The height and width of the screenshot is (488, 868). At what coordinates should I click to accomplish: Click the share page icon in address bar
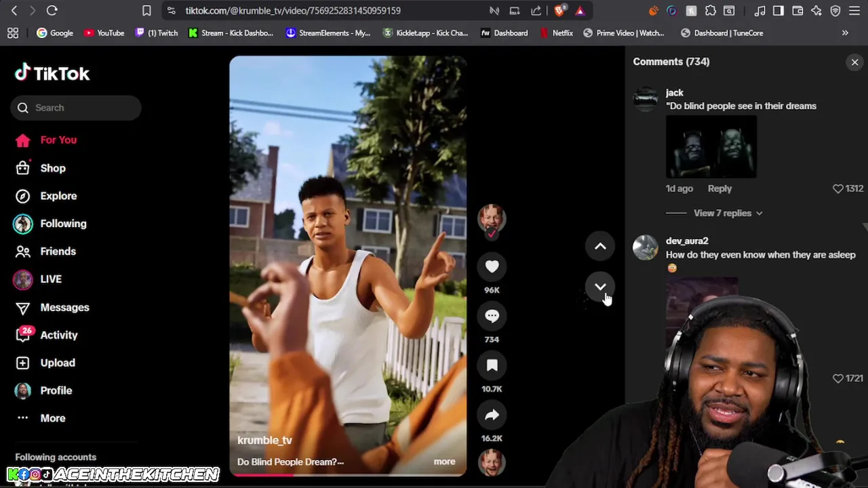[x=536, y=10]
